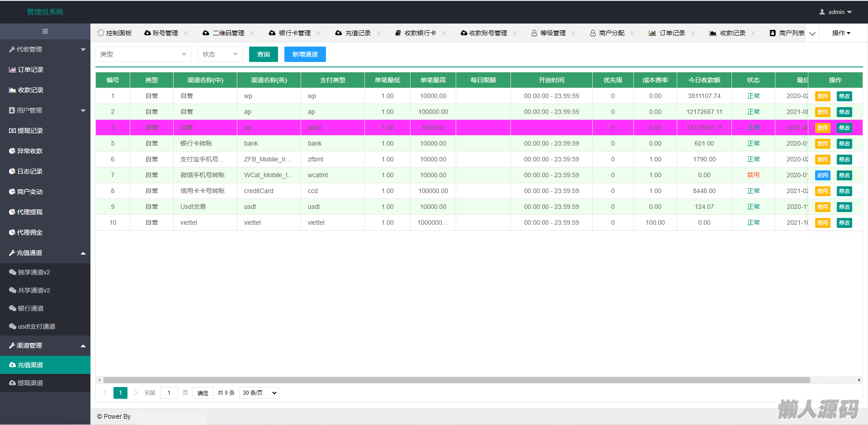Select 提现渠道 in sidebar menu
The image size is (868, 425).
point(30,383)
